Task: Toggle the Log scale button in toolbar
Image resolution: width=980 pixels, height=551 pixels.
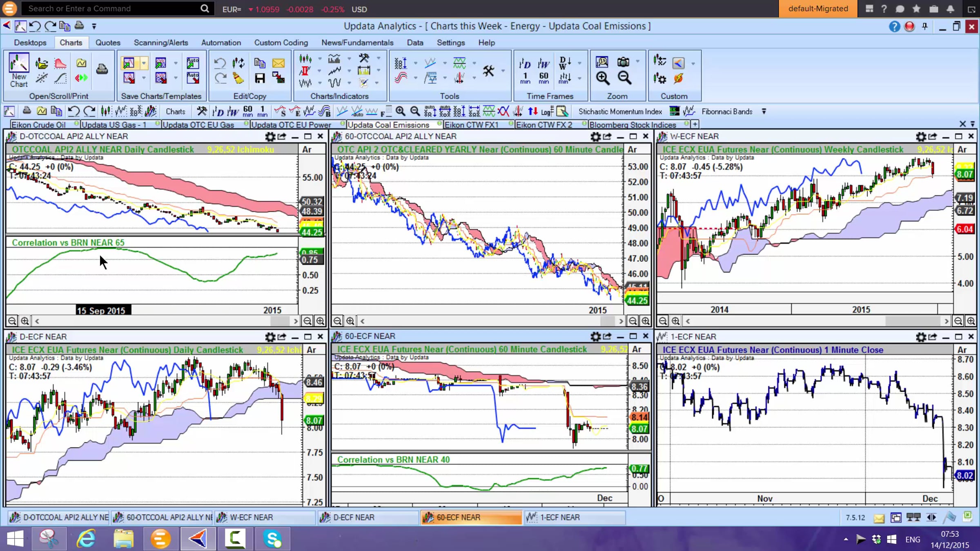Action: pos(547,111)
